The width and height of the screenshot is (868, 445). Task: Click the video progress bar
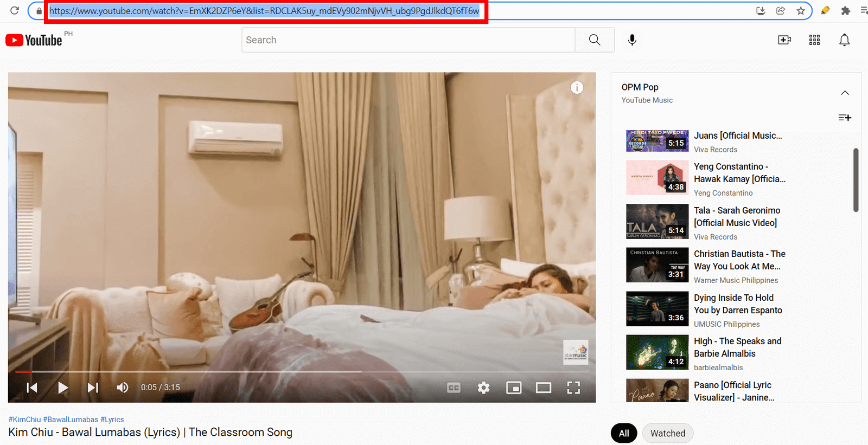tap(302, 372)
